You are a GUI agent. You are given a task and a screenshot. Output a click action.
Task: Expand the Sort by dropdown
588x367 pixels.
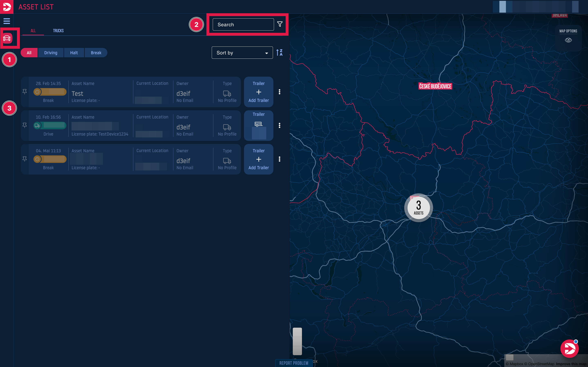tap(242, 53)
